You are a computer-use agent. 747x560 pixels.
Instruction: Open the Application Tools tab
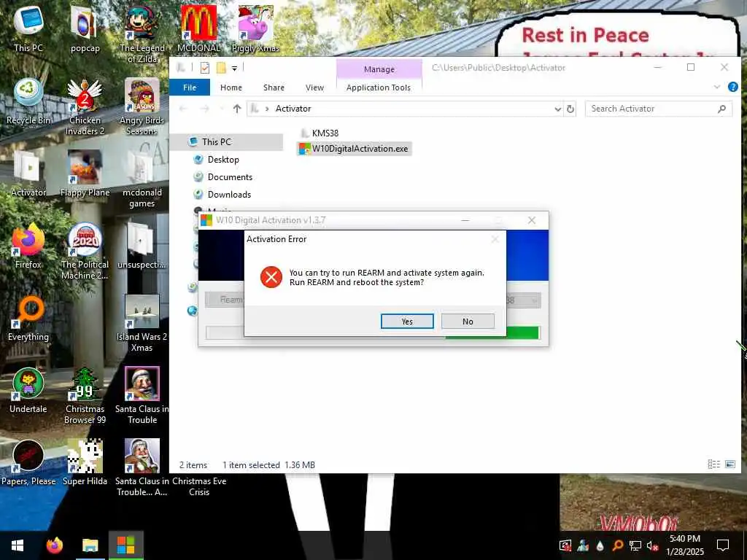point(379,87)
